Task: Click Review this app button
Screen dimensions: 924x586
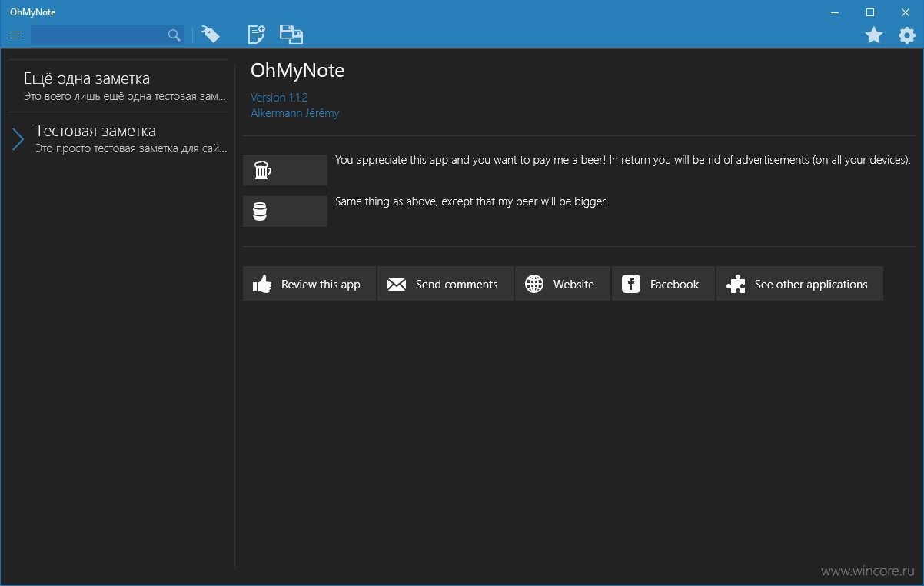Action: (309, 284)
